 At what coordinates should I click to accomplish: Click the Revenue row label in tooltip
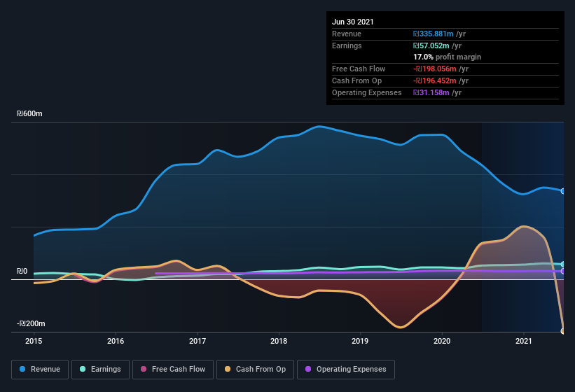347,34
